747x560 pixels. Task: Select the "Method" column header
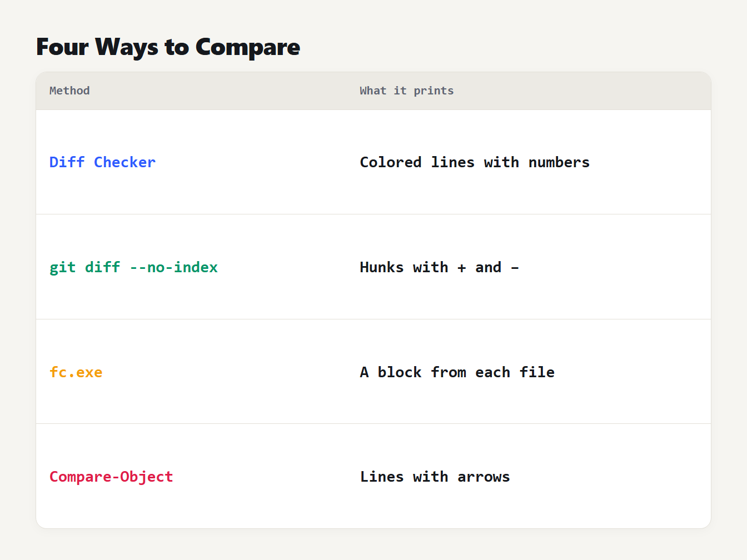[69, 91]
